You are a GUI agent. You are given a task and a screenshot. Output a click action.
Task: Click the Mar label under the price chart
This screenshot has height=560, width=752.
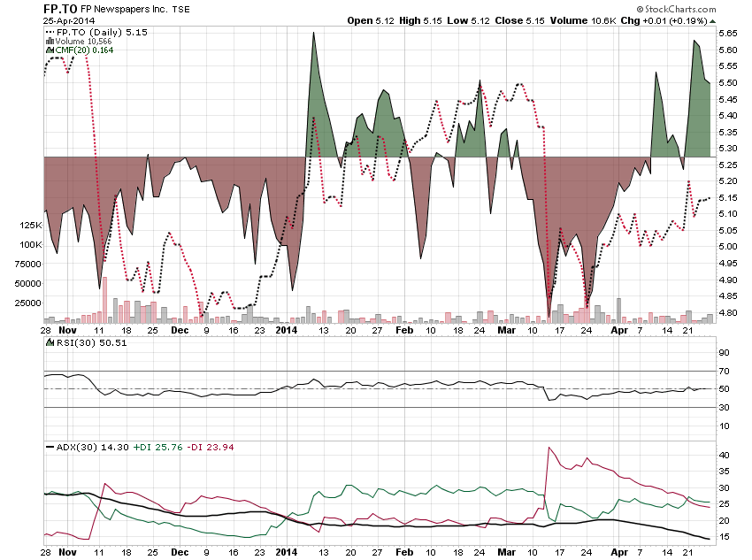click(506, 330)
